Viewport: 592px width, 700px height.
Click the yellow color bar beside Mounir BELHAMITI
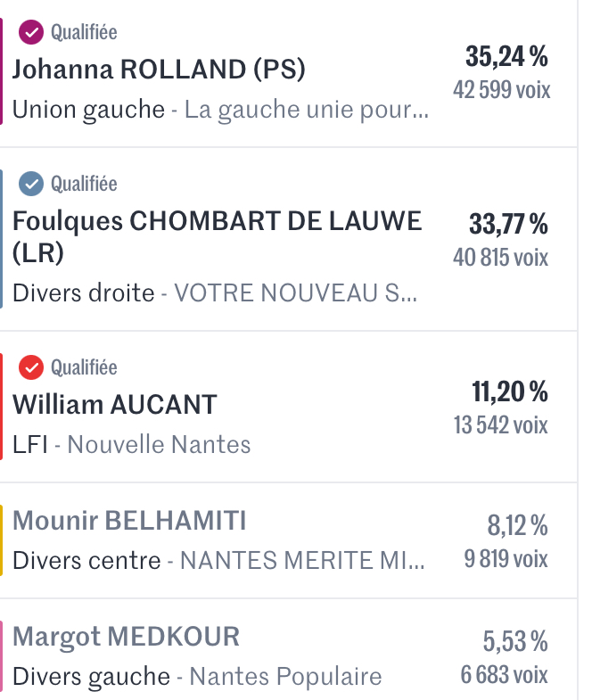3,540
